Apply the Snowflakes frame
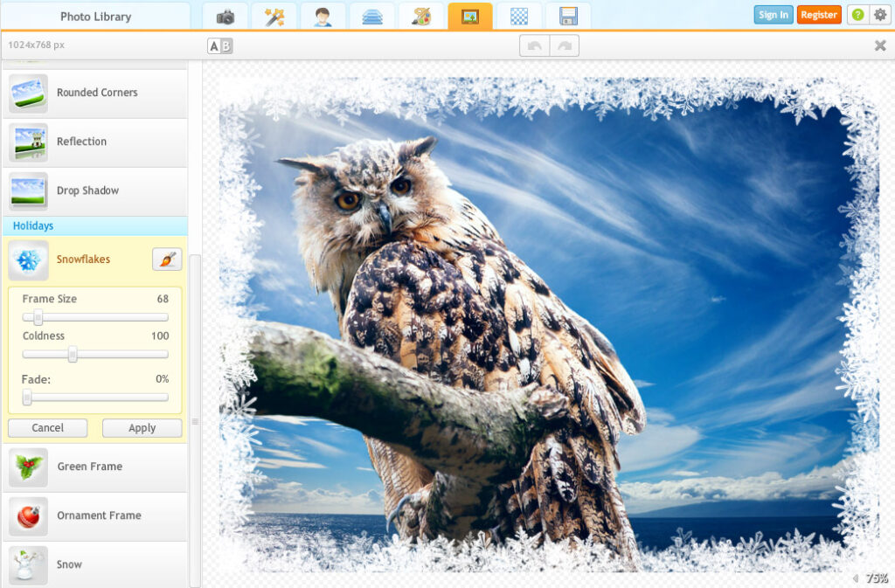The image size is (895, 588). (142, 428)
